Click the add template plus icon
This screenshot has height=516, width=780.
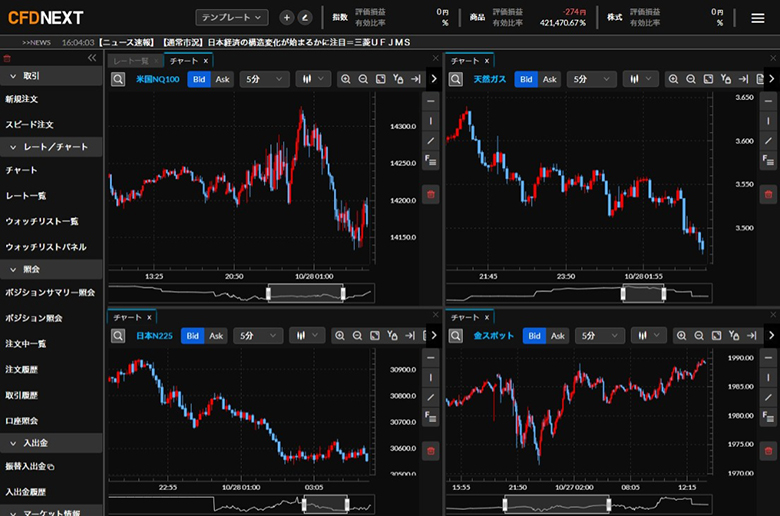(287, 17)
